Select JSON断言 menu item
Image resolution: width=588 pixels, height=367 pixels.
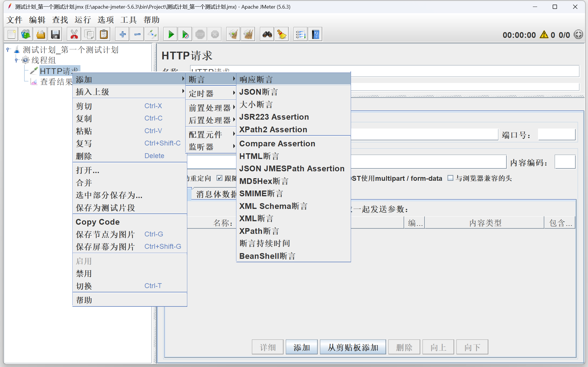294,92
